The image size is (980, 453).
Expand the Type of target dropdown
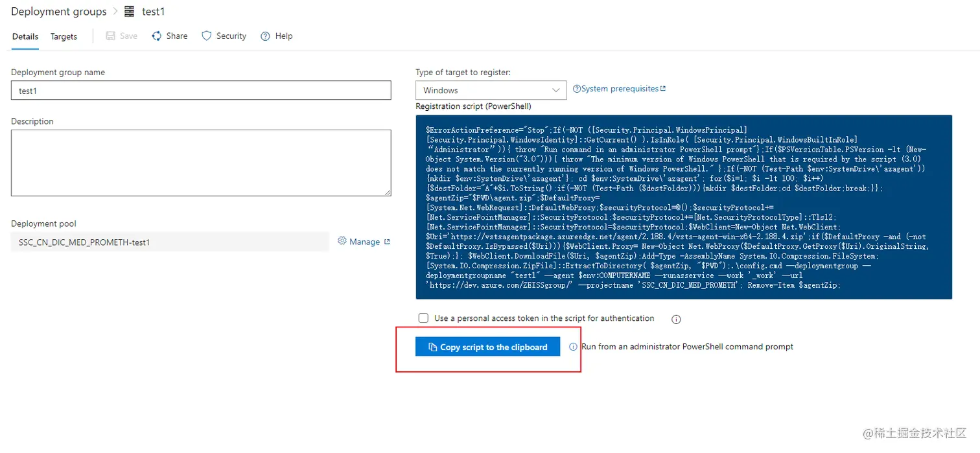(491, 90)
